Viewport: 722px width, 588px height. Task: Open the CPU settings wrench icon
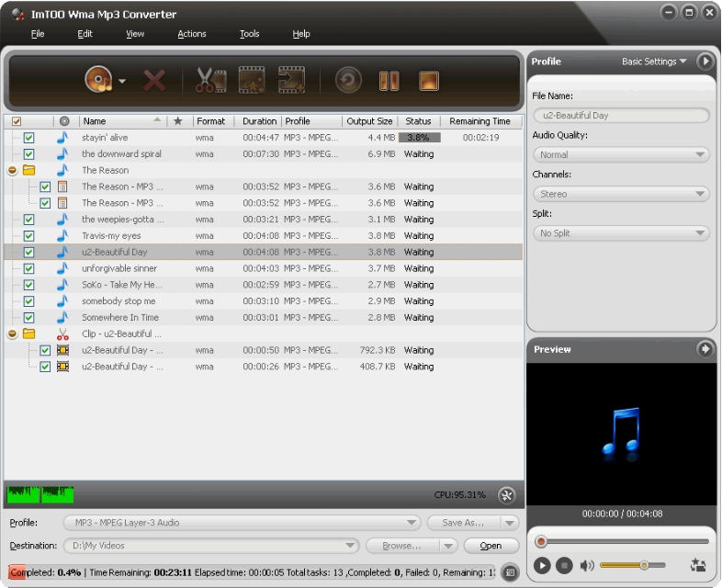coord(506,495)
